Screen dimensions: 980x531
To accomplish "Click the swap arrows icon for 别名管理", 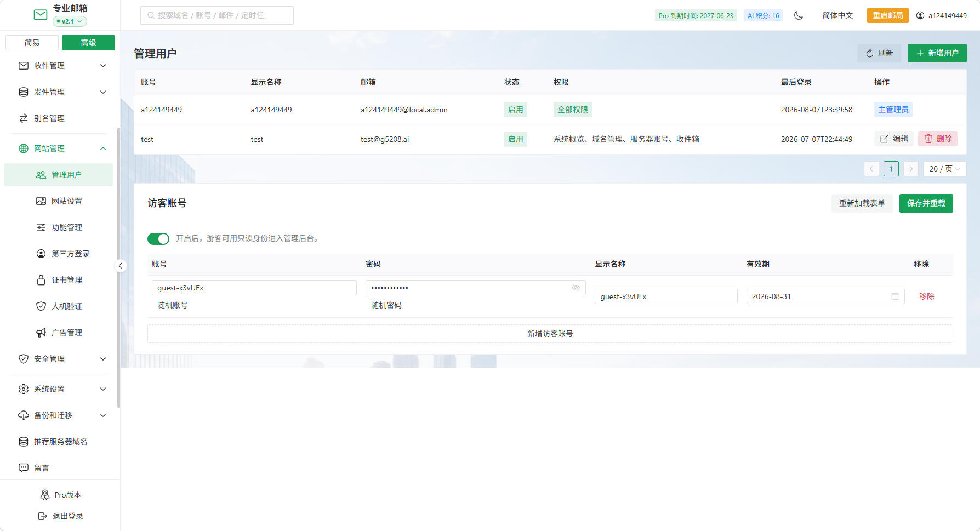I will coord(24,118).
